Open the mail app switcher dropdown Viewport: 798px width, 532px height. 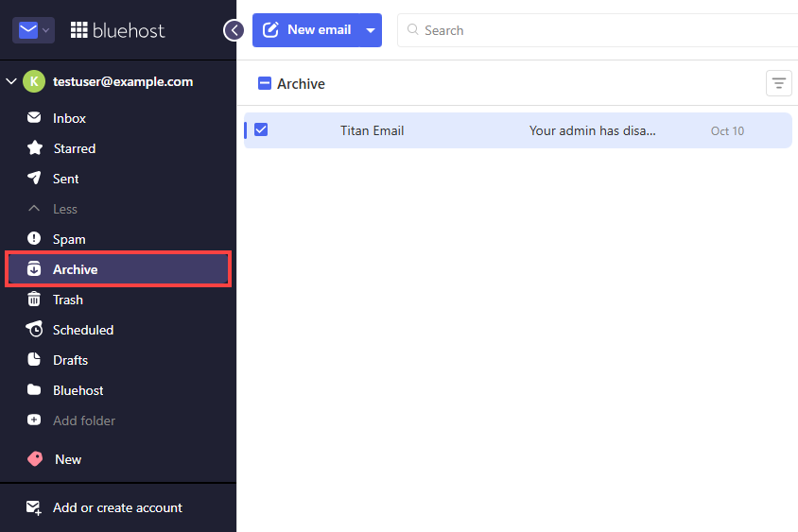[34, 30]
